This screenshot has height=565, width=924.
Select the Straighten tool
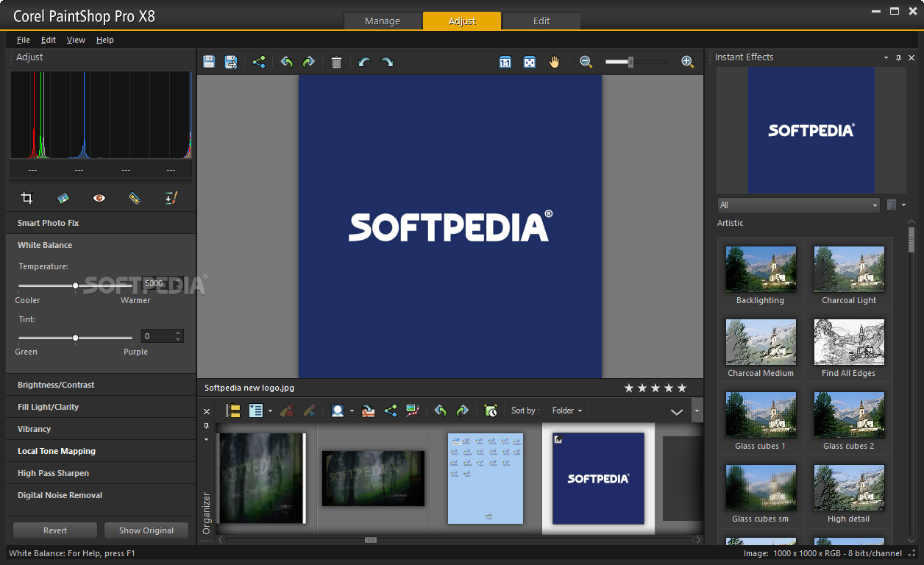pos(63,197)
